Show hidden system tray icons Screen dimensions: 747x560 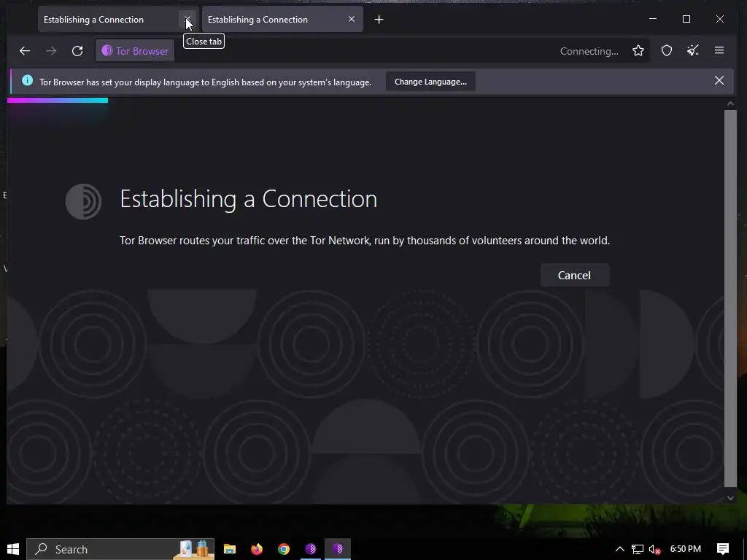(620, 549)
